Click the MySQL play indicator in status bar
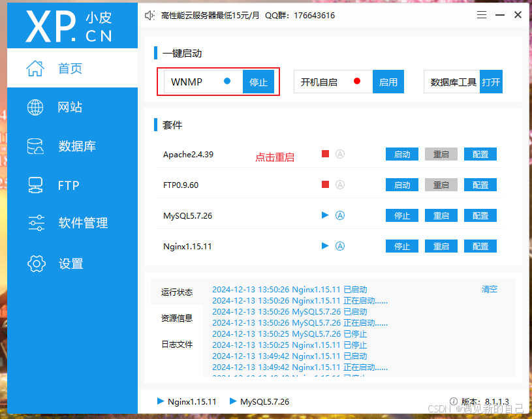The height and width of the screenshot is (419, 532). [233, 401]
